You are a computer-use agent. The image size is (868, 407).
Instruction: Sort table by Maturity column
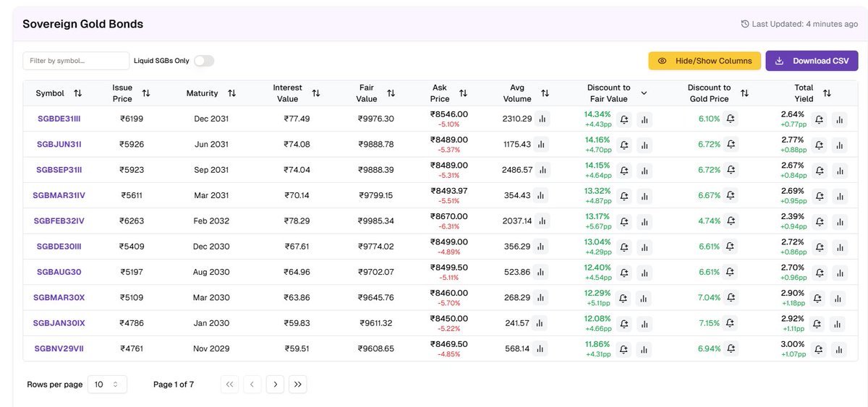click(231, 93)
